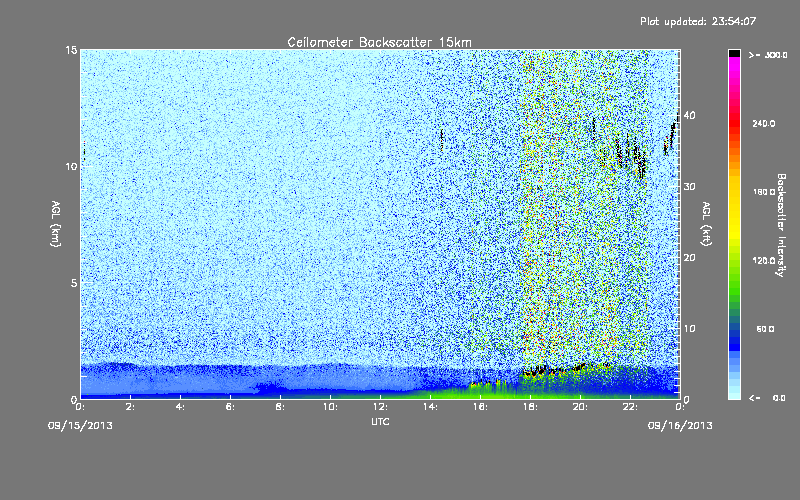Select the "Backscatter Intensity" colorbar label
800x500 pixels.
tap(781, 225)
